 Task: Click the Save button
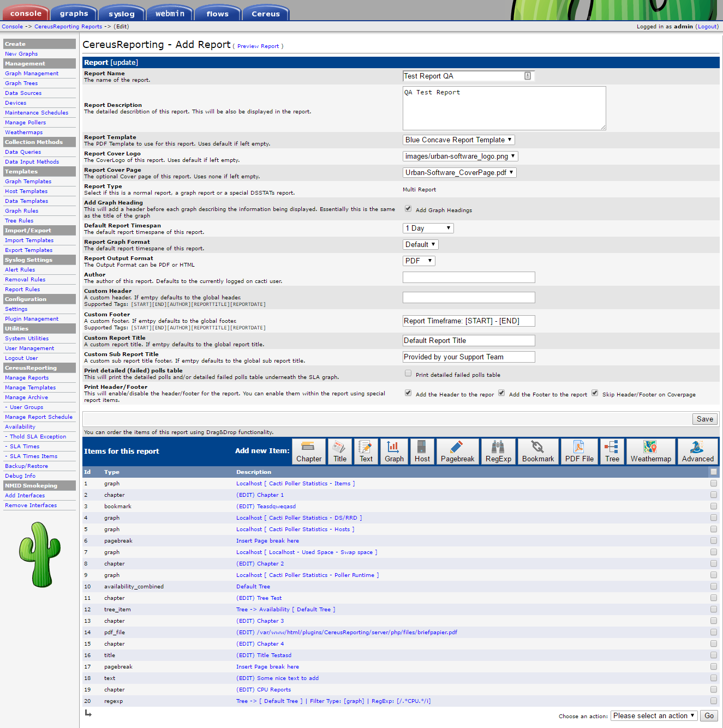(705, 419)
